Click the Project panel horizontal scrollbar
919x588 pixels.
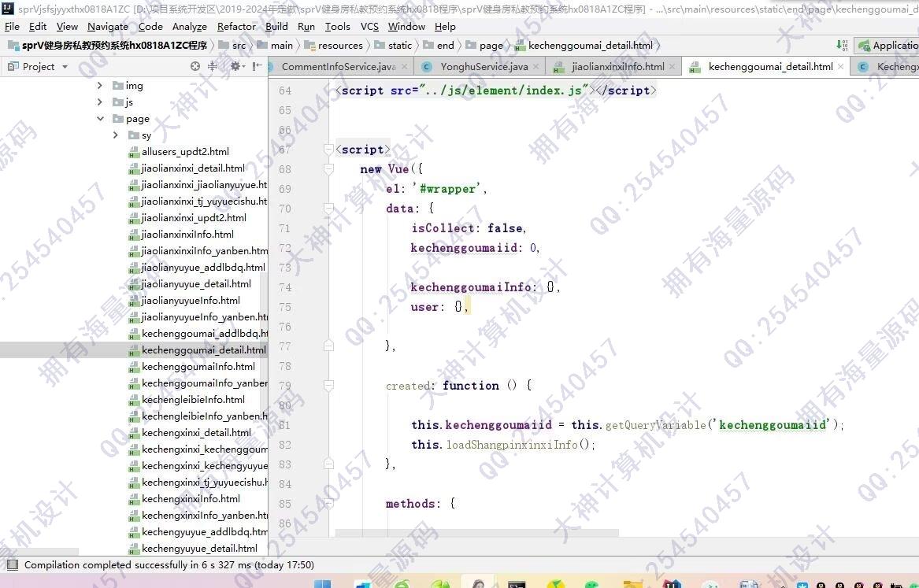point(39,553)
